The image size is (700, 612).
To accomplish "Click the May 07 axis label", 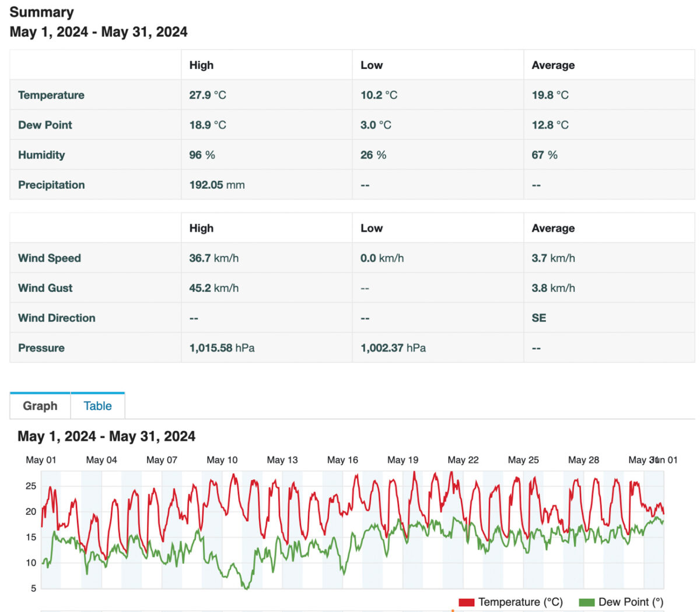I will coord(162,460).
